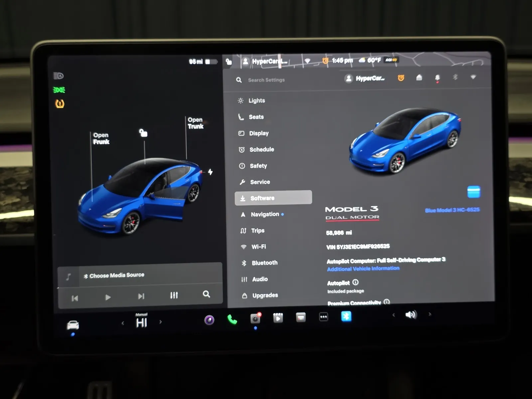Open the phone app in dock
Image resolution: width=532 pixels, height=399 pixels.
tap(232, 320)
